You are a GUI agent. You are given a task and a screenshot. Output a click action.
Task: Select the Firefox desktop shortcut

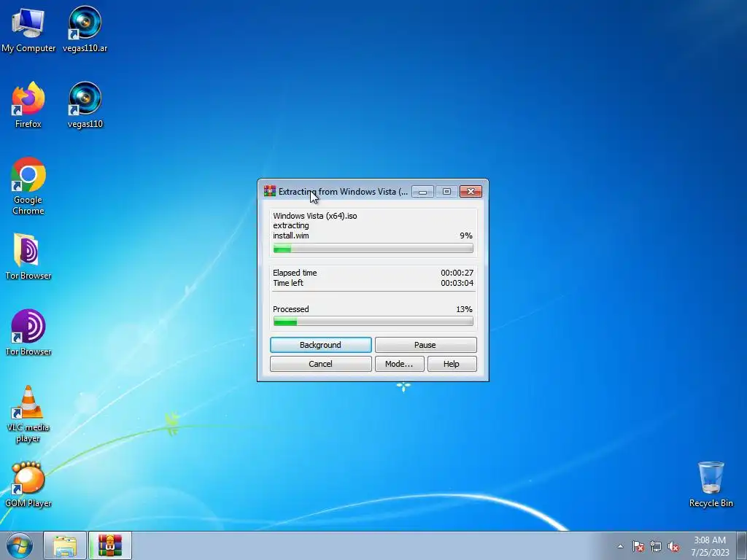pos(28,105)
